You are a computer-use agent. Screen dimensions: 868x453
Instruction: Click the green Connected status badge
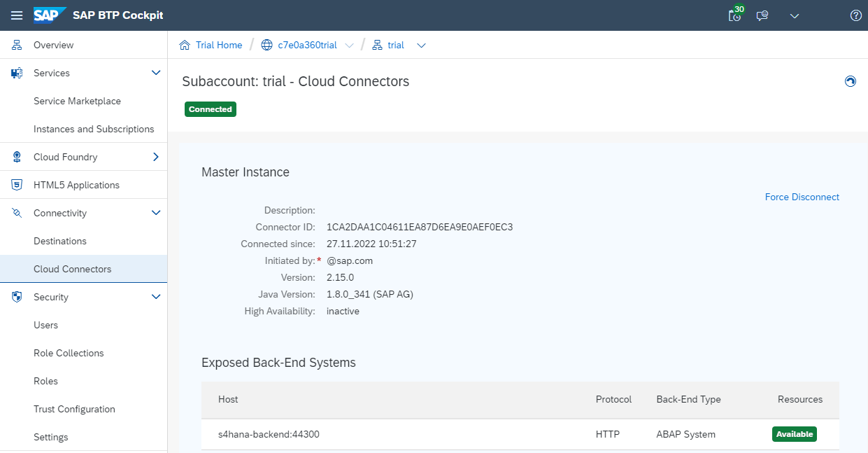tap(211, 109)
